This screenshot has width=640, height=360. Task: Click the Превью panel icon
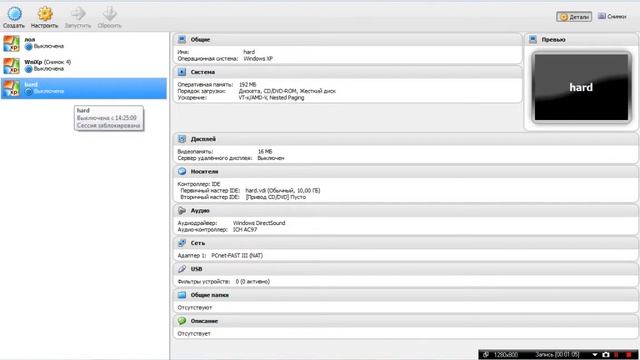coord(533,40)
